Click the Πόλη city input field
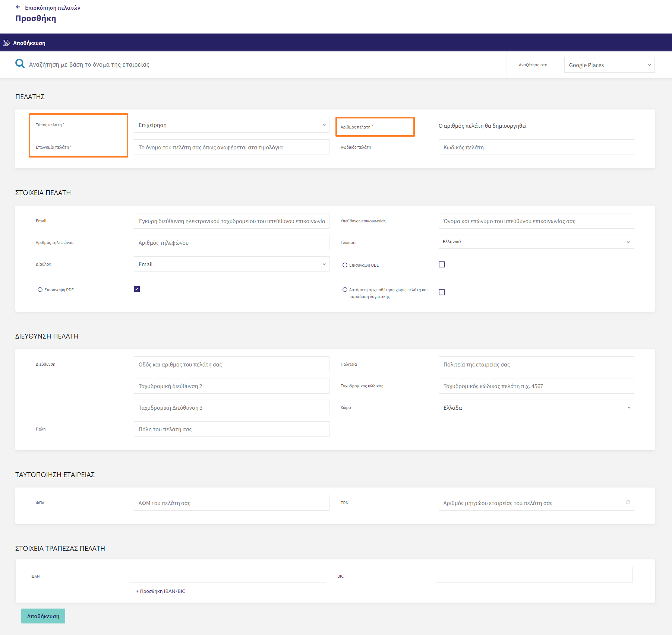This screenshot has height=635, width=672. click(231, 429)
